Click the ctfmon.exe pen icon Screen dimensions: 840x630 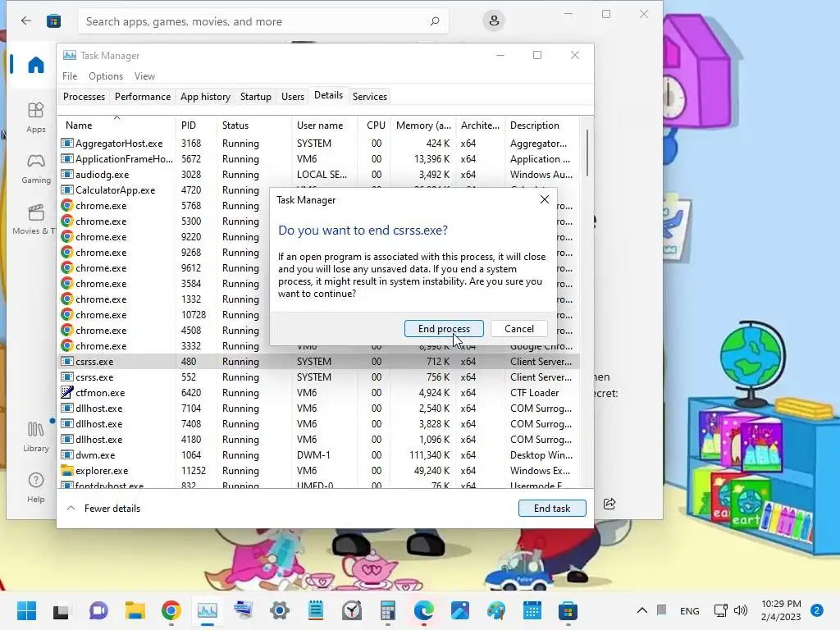pos(67,392)
